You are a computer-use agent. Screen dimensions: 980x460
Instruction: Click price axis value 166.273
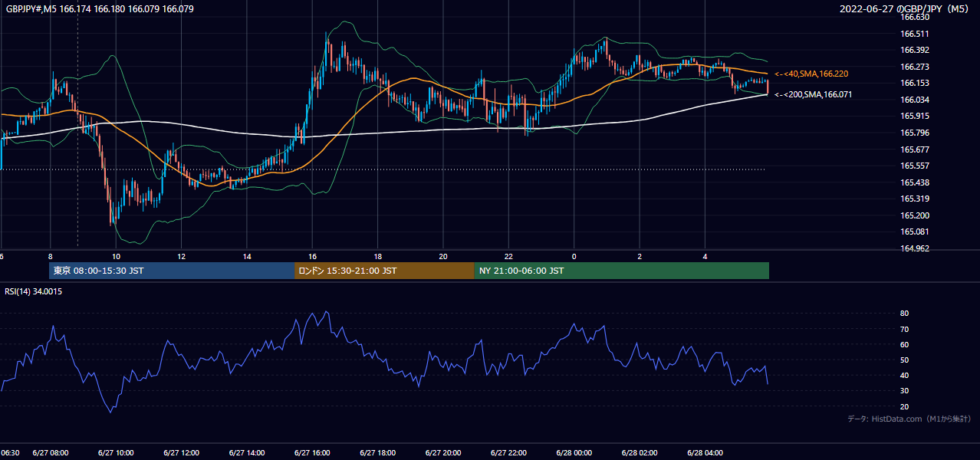click(915, 67)
